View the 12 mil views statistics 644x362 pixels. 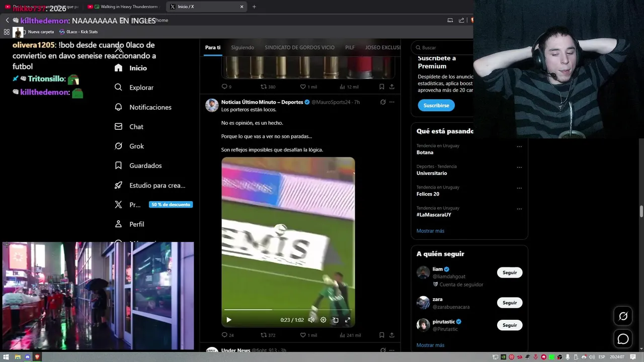point(349,87)
